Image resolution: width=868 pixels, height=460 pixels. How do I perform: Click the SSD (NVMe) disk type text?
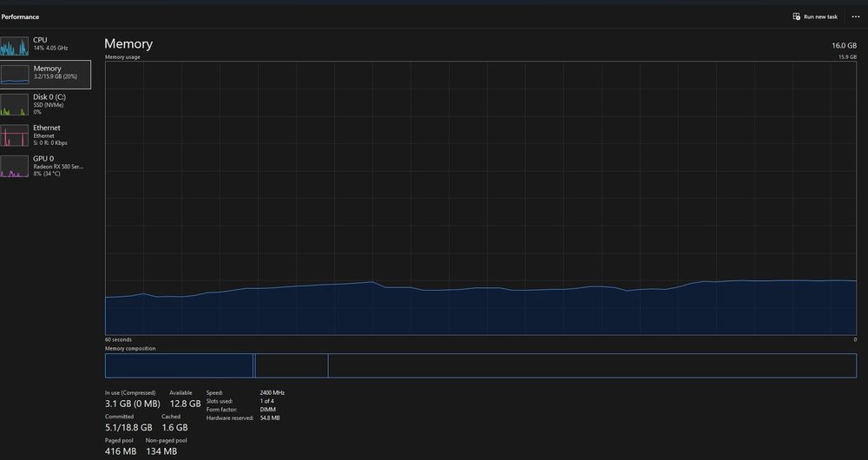click(48, 105)
